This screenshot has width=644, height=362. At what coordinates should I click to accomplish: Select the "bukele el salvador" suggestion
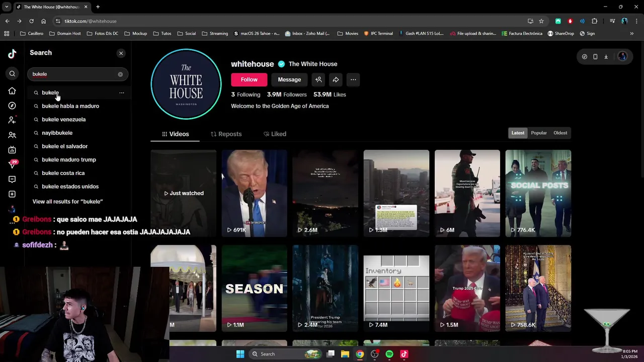tap(65, 146)
